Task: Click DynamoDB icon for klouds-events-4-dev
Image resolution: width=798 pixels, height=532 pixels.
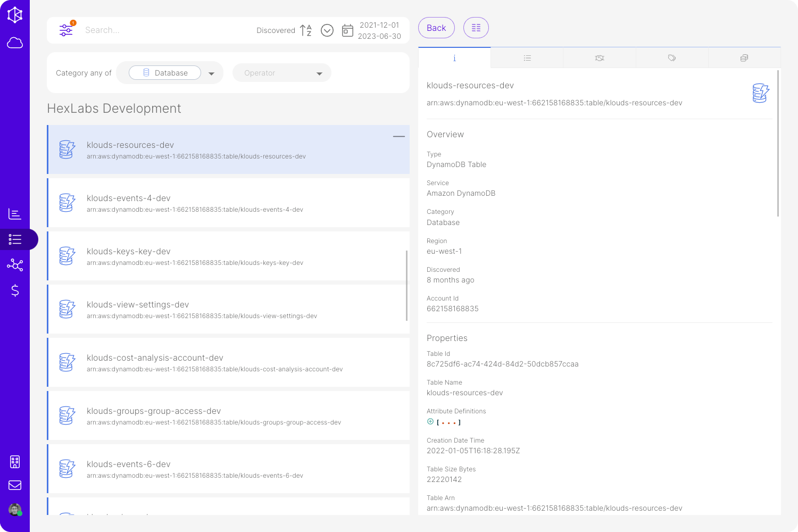Action: (67, 203)
